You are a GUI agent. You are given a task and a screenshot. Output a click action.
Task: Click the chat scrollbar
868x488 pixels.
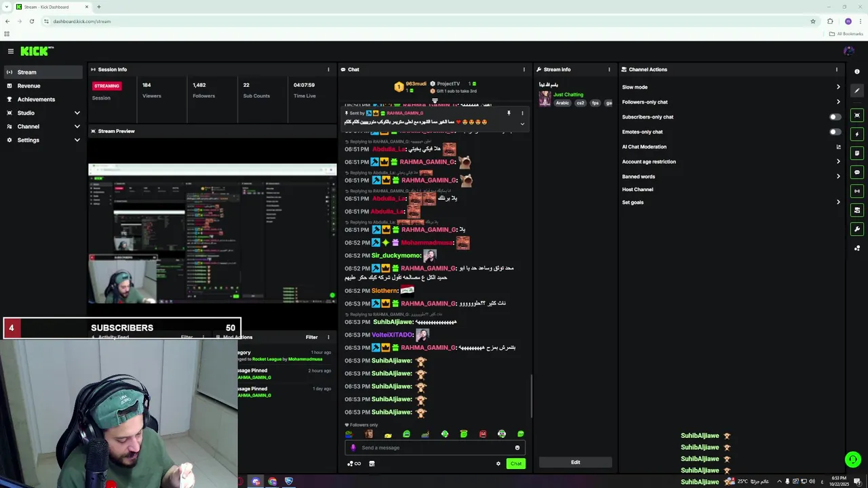(x=531, y=396)
